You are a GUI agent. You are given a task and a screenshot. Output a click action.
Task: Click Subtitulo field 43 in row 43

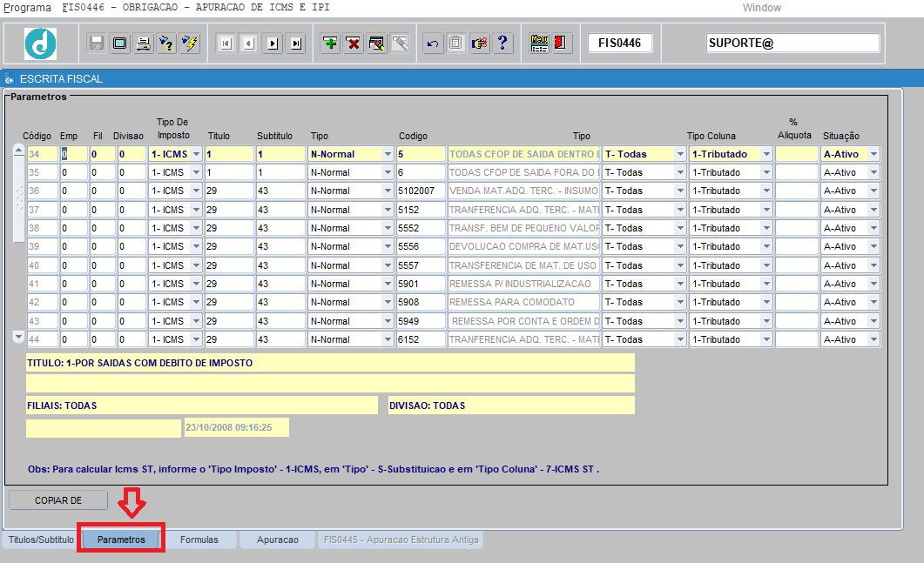coord(280,321)
